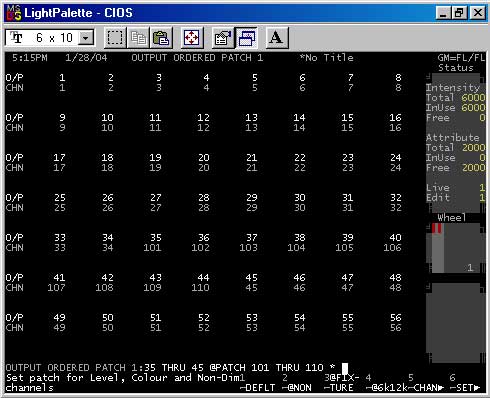Click output number 20

coord(203,158)
